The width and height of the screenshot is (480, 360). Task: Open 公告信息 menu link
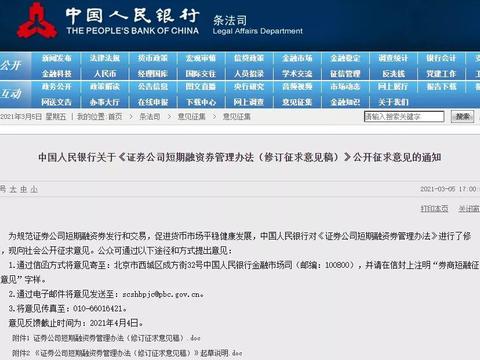click(x=153, y=87)
